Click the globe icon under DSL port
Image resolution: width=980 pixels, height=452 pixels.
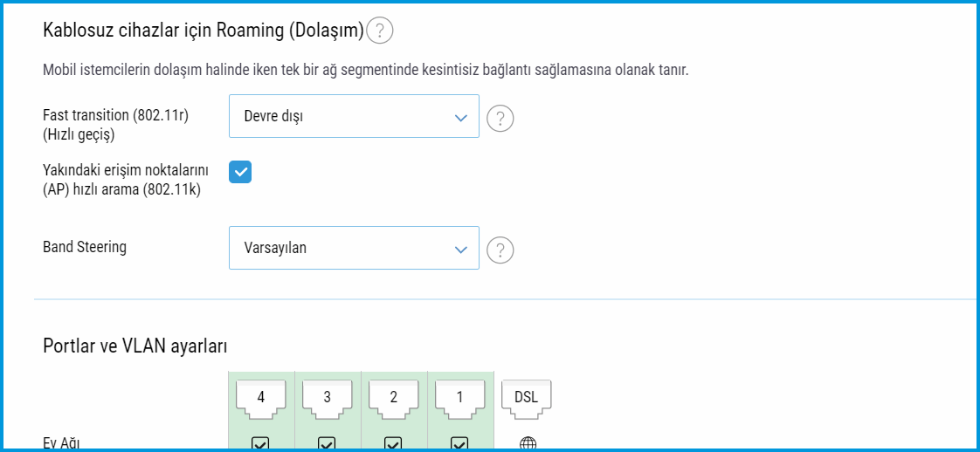point(528,443)
